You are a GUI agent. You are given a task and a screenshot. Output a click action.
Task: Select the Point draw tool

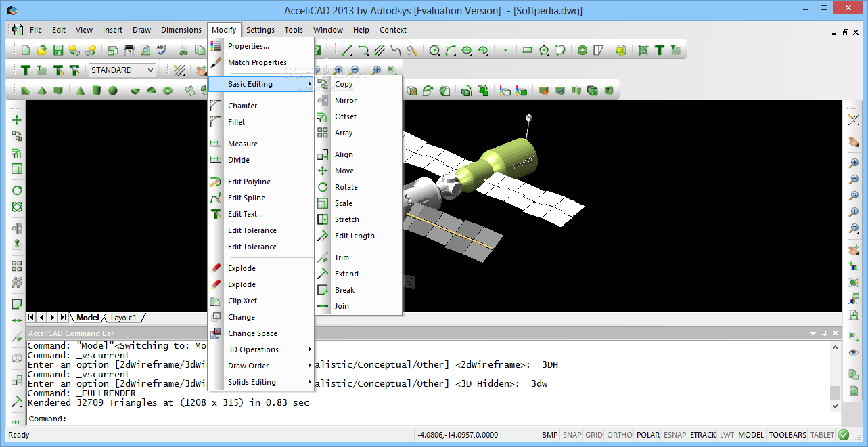(505, 50)
